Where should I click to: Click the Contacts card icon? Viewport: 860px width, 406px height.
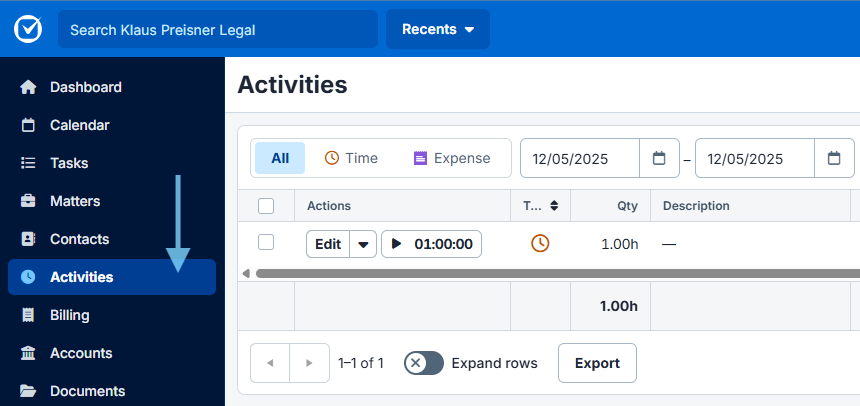(28, 239)
